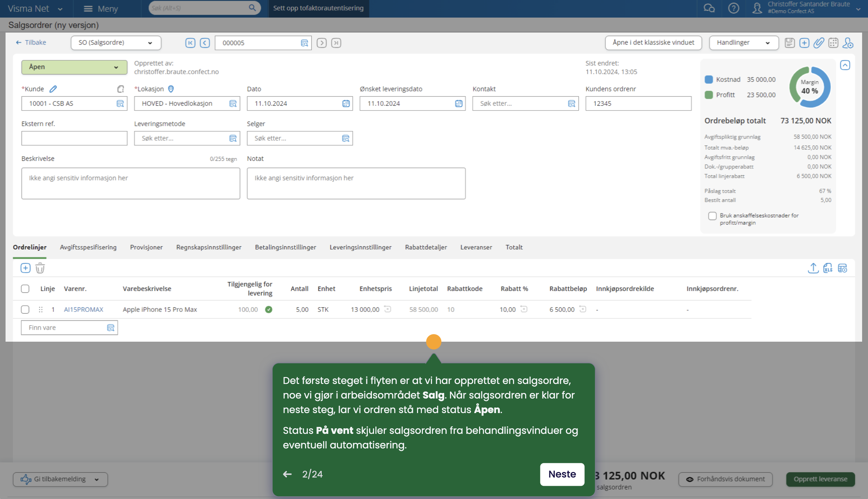The width and height of the screenshot is (868, 499).
Task: Open the help question mark icon
Action: [x=733, y=8]
